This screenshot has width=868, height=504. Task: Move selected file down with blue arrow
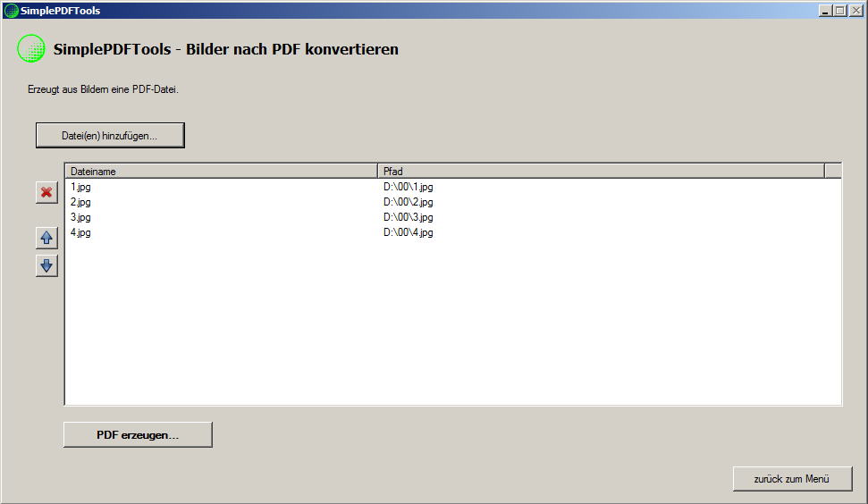pyautogui.click(x=46, y=266)
